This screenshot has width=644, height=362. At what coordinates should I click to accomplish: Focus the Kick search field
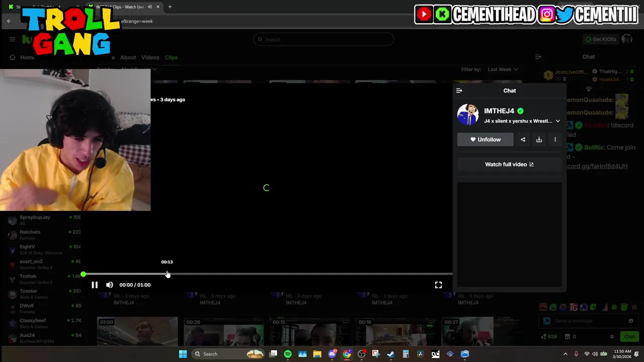(324, 39)
